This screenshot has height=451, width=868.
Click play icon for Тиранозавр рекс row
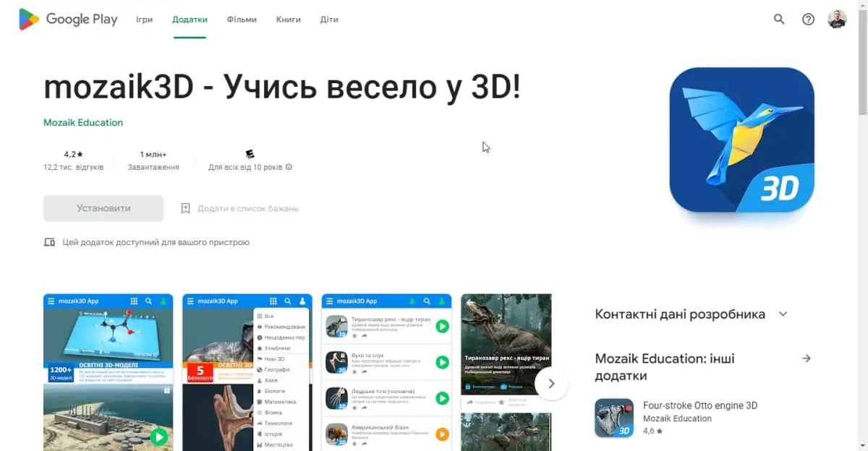pyautogui.click(x=442, y=326)
